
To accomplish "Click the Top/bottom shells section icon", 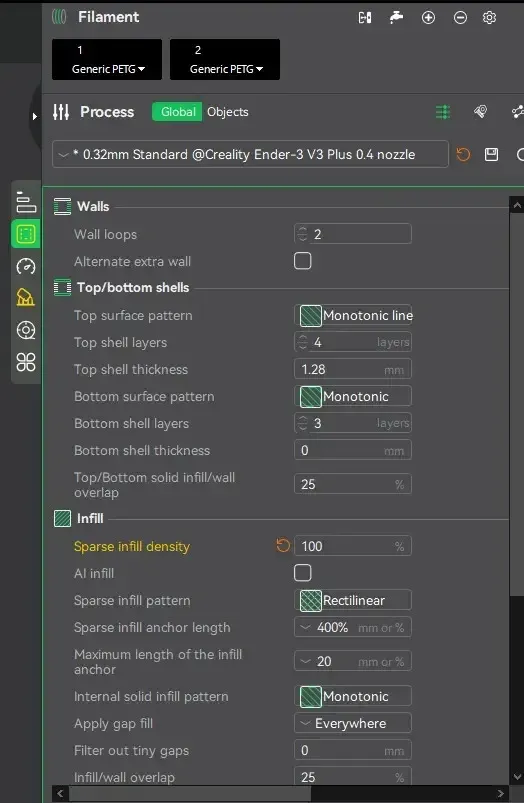I will tap(62, 287).
